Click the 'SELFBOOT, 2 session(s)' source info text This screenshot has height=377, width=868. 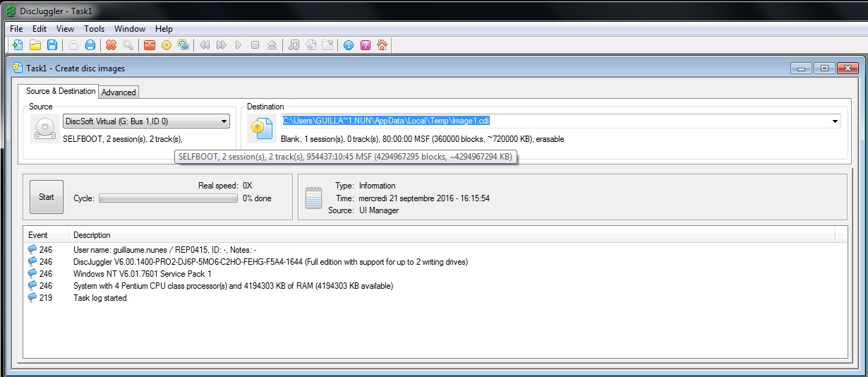123,139
